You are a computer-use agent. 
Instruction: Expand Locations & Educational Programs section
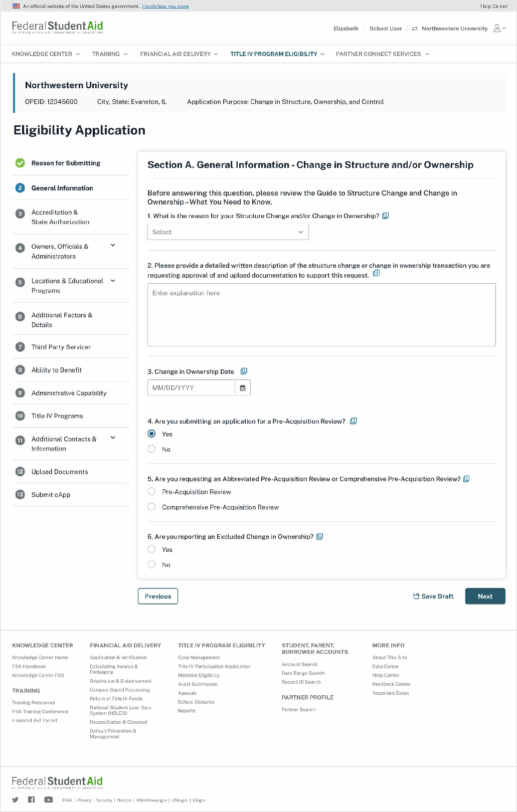[113, 281]
